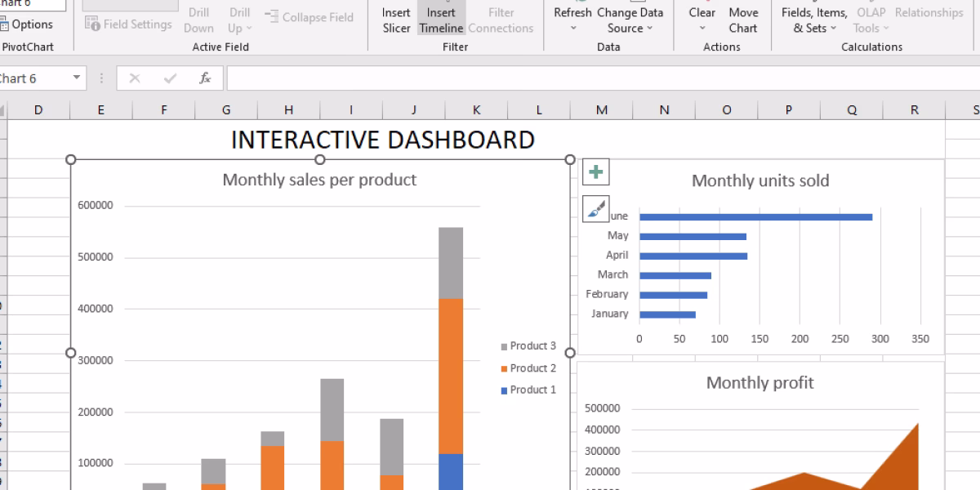Select column header M
Screen dimensions: 980x490
(601, 109)
